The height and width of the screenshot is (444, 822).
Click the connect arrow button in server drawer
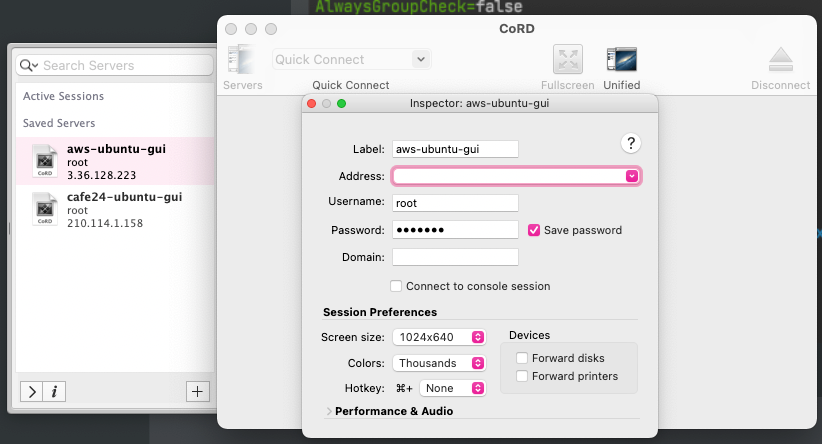tap(31, 392)
